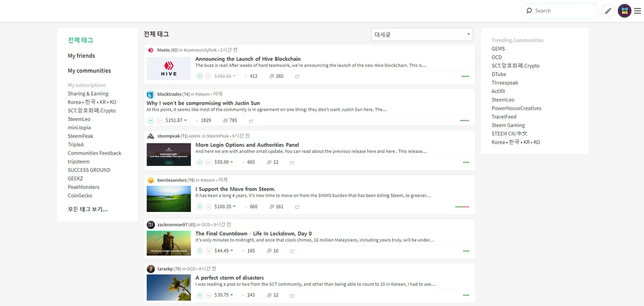The image size is (644, 306).
Task: Upvote the Justin Sun post
Action: [x=151, y=121]
